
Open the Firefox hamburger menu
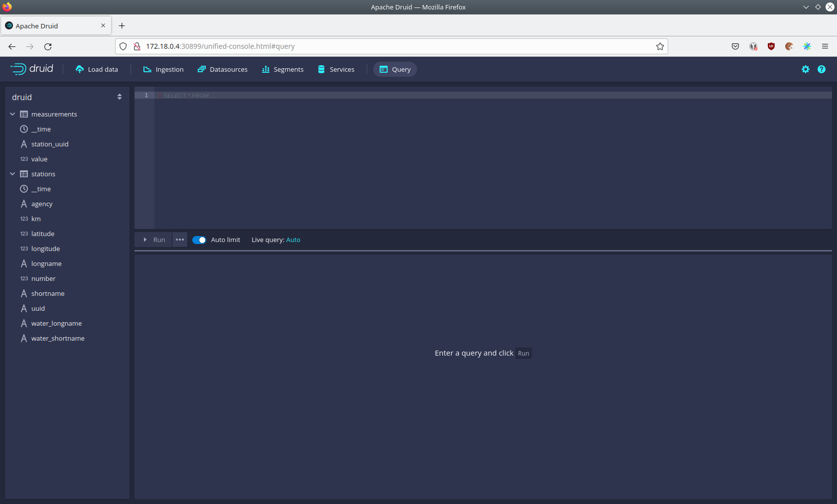pos(825,46)
